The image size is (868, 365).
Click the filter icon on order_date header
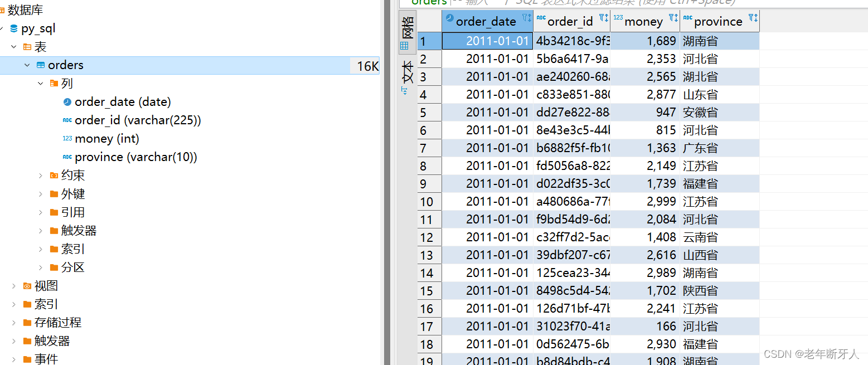[x=527, y=18]
